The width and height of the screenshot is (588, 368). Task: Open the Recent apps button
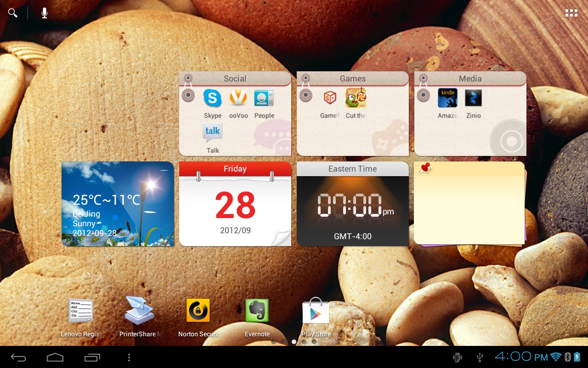[92, 357]
